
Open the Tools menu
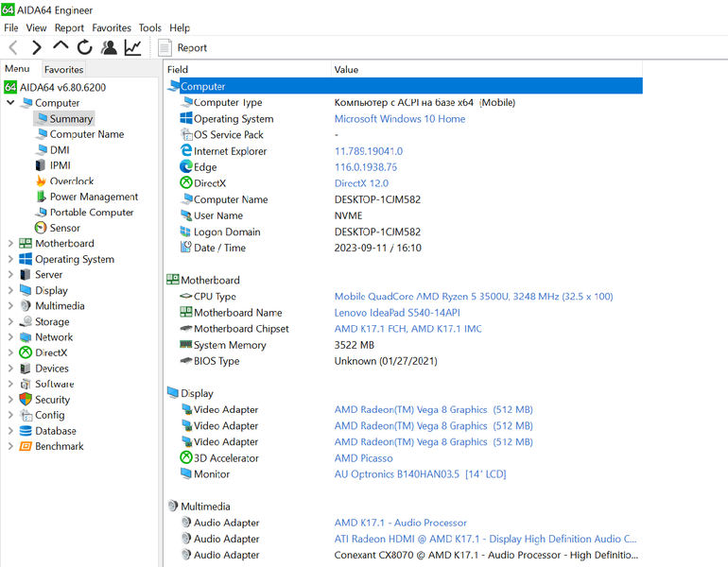click(150, 27)
